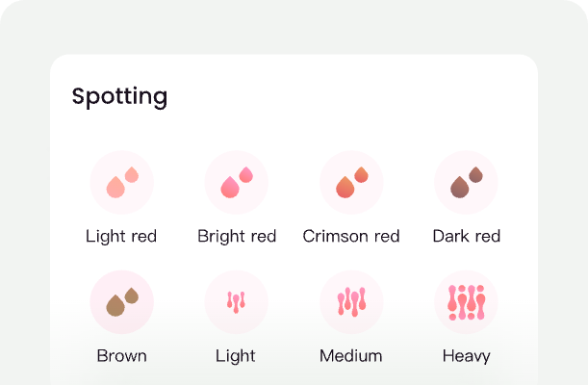This screenshot has height=385, width=588.
Task: Click the "Brown" text label
Action: click(122, 356)
